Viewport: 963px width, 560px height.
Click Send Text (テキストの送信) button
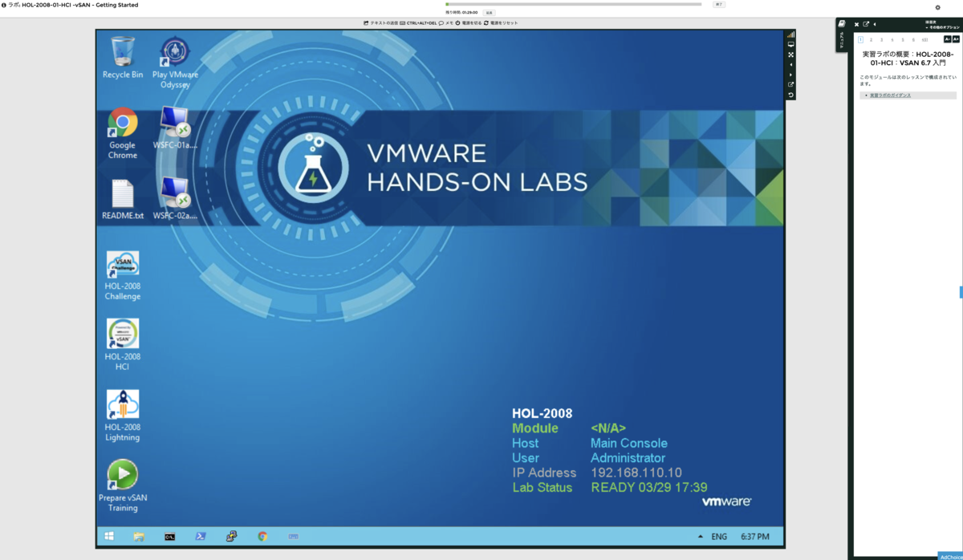coord(381,23)
